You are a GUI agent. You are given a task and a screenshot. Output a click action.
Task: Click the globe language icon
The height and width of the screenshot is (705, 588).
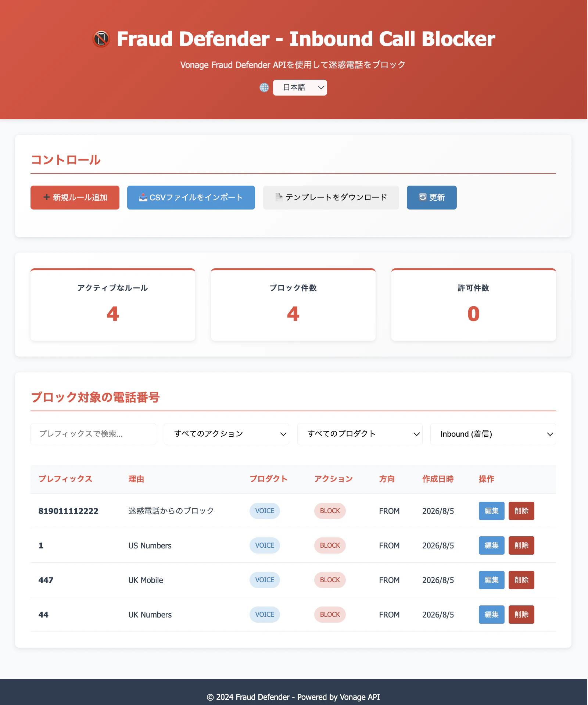[x=264, y=87]
